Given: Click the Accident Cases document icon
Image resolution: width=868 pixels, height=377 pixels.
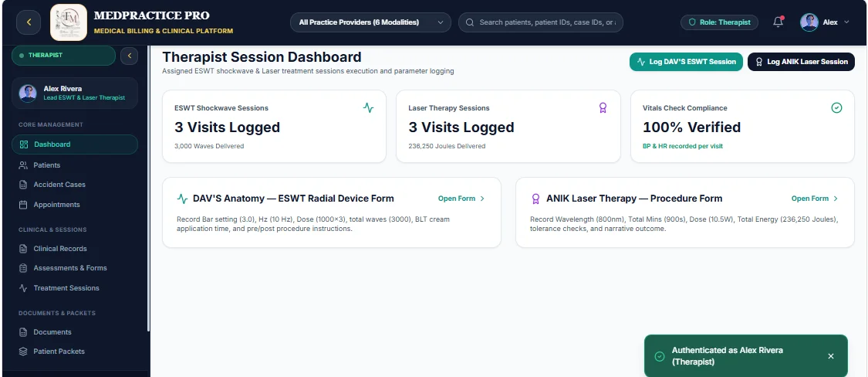Looking at the screenshot, I should [23, 185].
